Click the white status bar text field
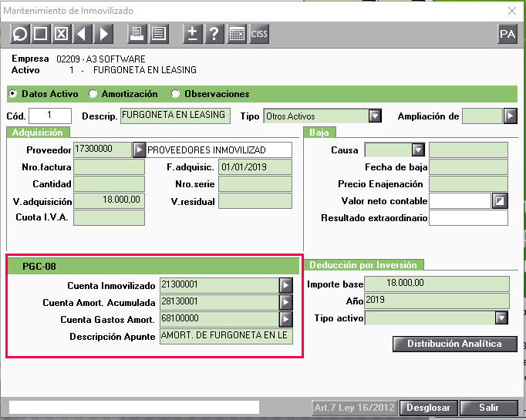The image size is (526, 420). [x=134, y=408]
